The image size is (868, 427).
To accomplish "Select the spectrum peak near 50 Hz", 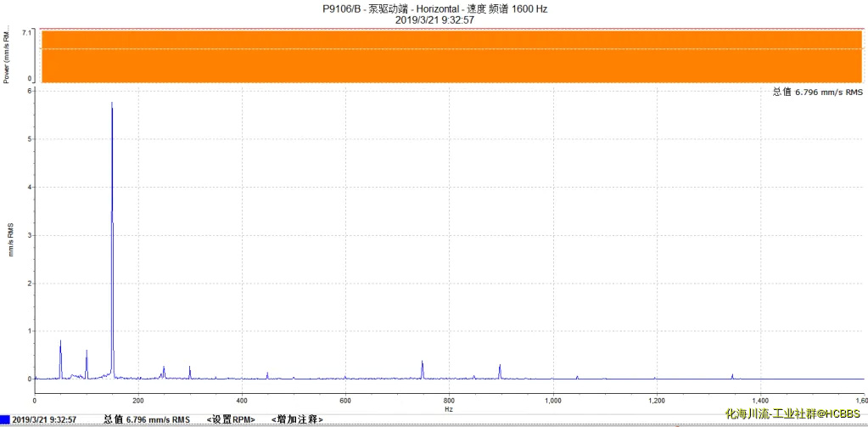I will pyautogui.click(x=60, y=360).
